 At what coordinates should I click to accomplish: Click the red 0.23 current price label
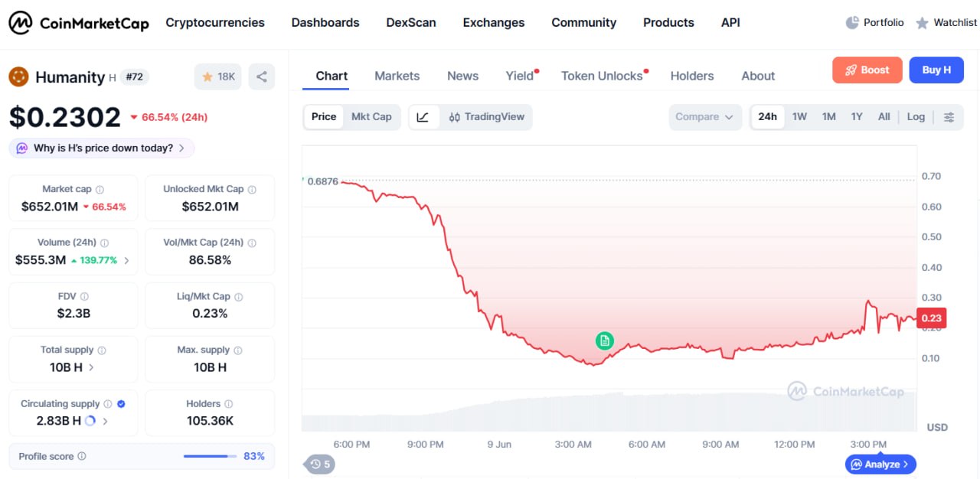[932, 318]
